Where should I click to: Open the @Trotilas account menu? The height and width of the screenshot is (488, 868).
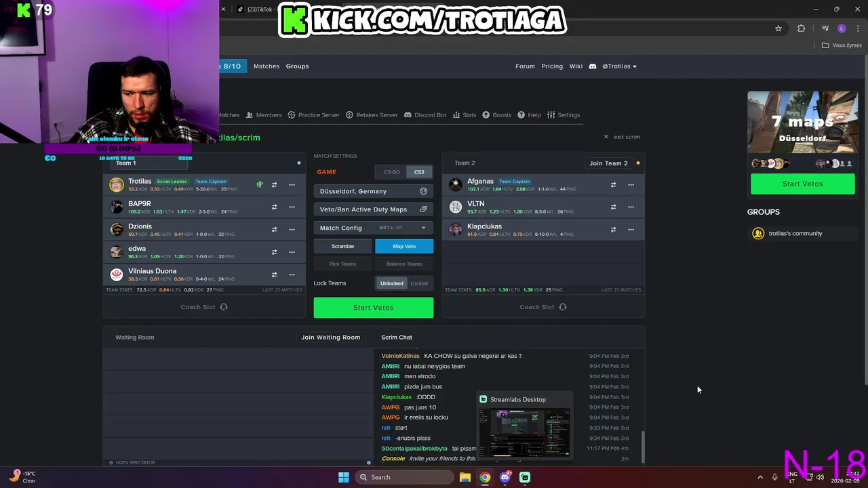pyautogui.click(x=619, y=66)
